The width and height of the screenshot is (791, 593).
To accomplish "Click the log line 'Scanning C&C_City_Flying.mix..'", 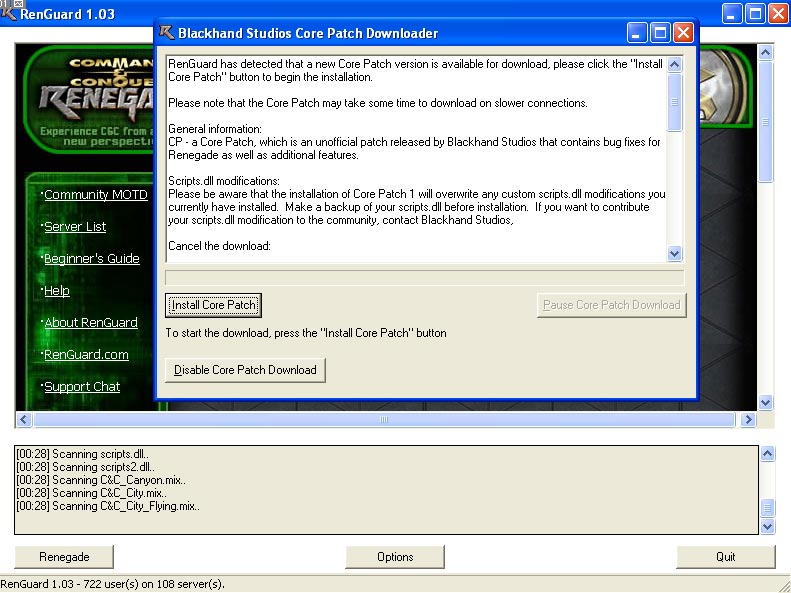I will (x=108, y=506).
